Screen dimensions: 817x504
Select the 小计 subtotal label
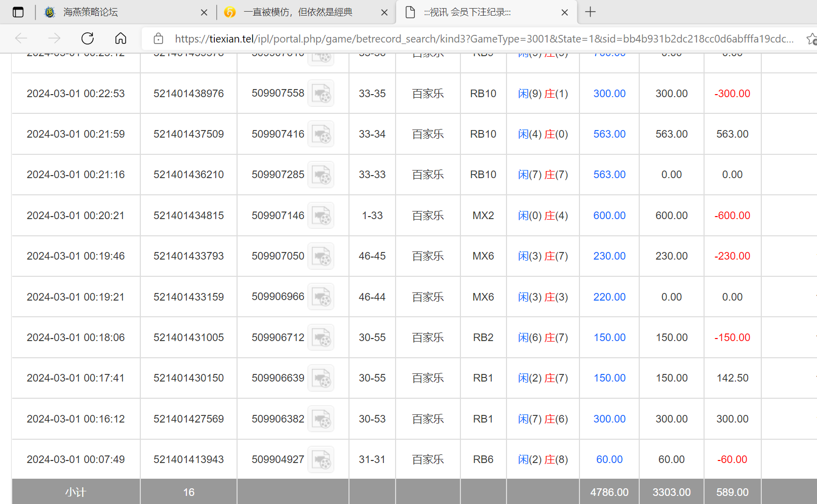[x=75, y=492]
